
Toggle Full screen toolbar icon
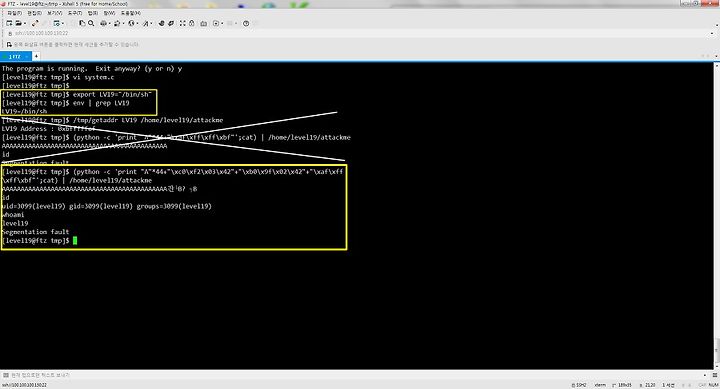183,23
